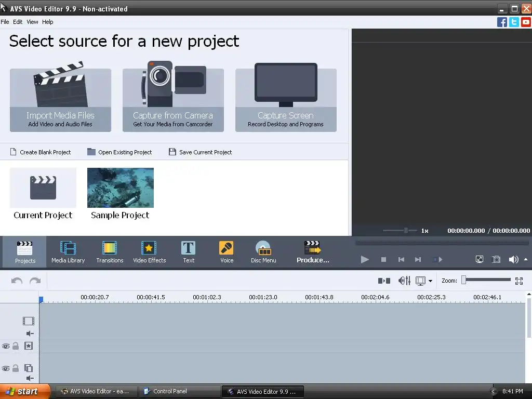Open the Transitions panel
The image size is (532, 399).
pos(110,252)
